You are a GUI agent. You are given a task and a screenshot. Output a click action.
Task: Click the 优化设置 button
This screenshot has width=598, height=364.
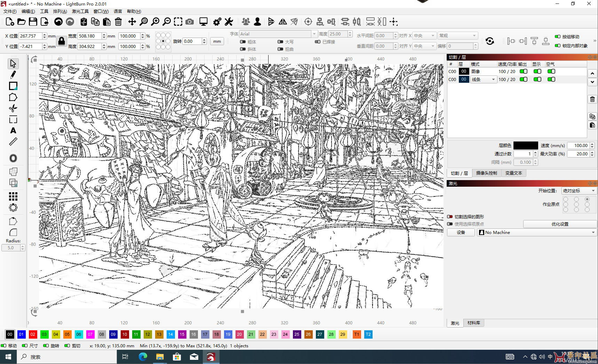(560, 224)
